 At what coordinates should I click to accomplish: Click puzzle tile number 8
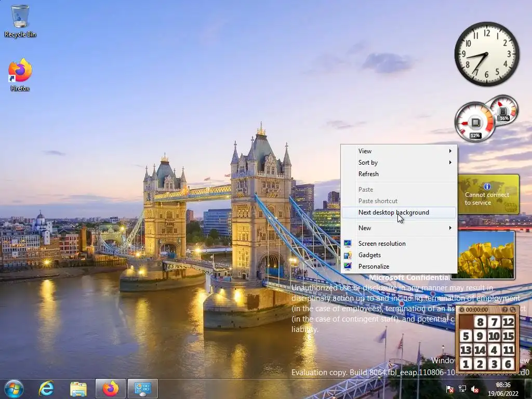pyautogui.click(x=480, y=322)
